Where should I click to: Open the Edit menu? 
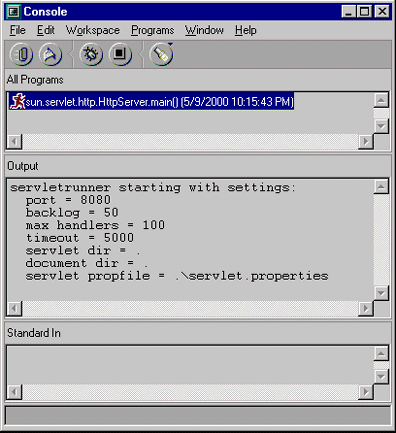(46, 30)
